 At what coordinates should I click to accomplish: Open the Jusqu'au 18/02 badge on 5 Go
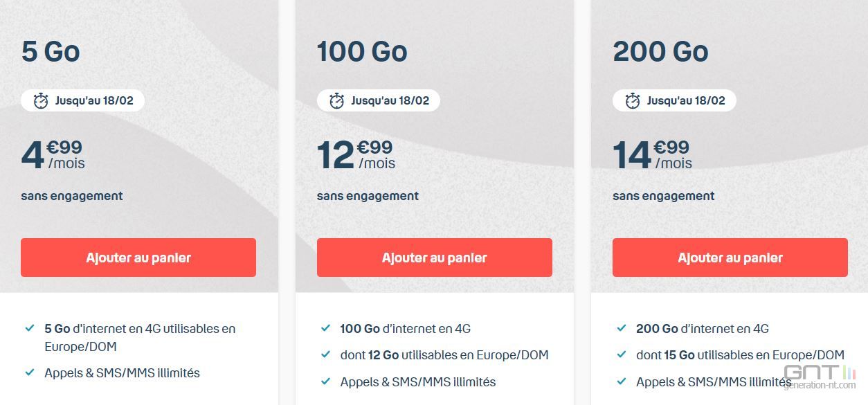pos(82,100)
